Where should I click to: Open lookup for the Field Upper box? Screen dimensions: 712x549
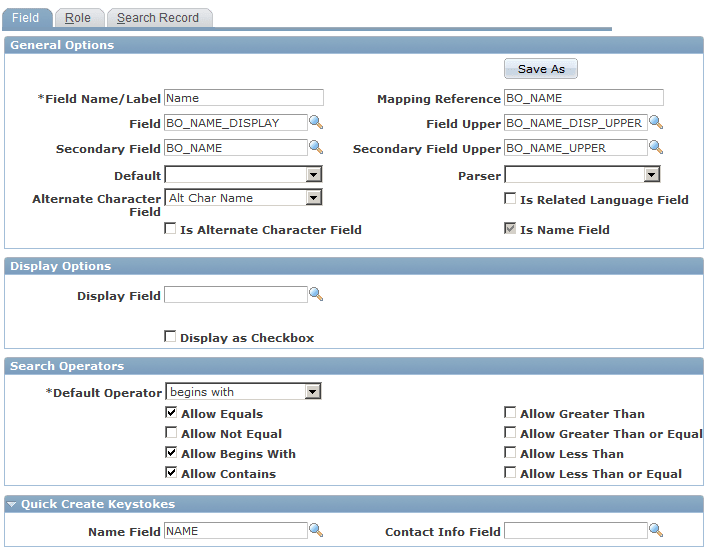pos(656,122)
